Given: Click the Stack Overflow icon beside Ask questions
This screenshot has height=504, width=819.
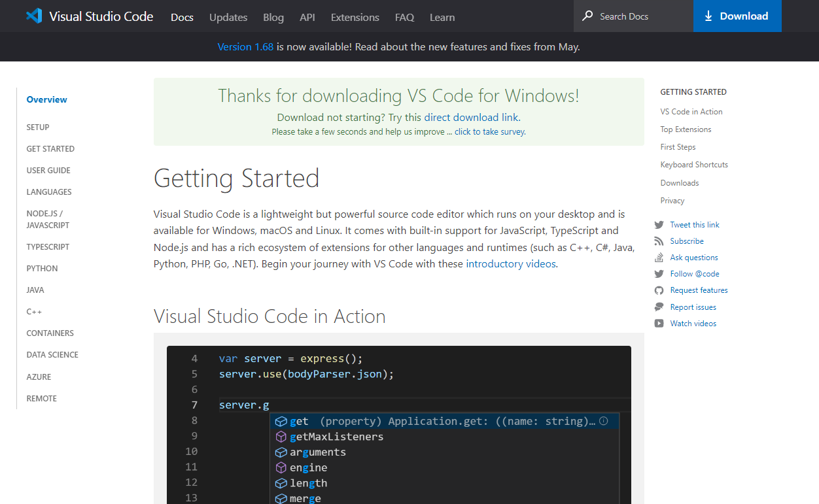Looking at the screenshot, I should 659,258.
